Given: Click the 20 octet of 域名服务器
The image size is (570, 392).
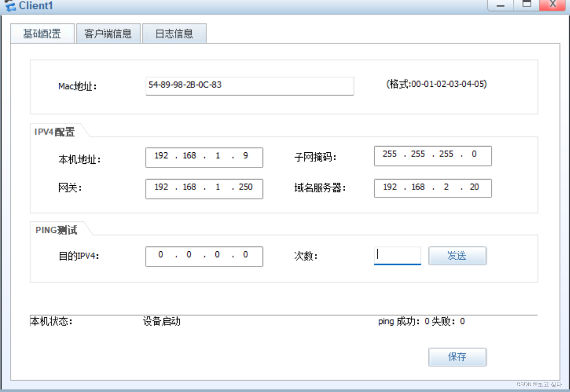Looking at the screenshot, I should (x=474, y=187).
